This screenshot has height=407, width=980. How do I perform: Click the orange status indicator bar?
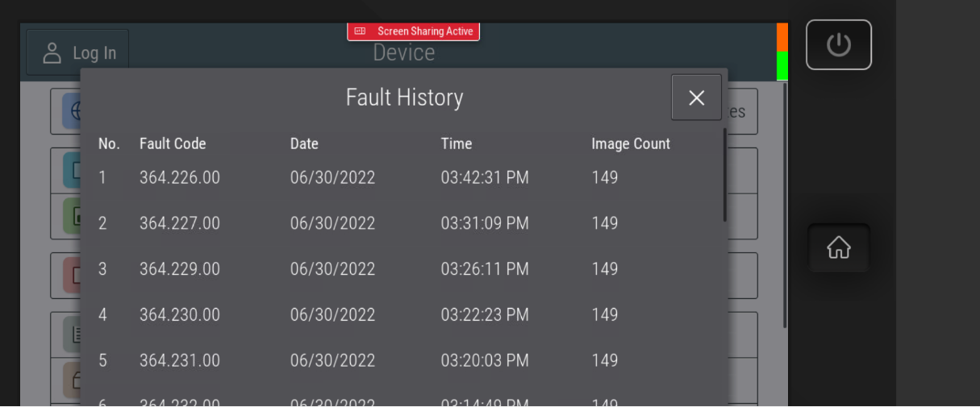[782, 37]
